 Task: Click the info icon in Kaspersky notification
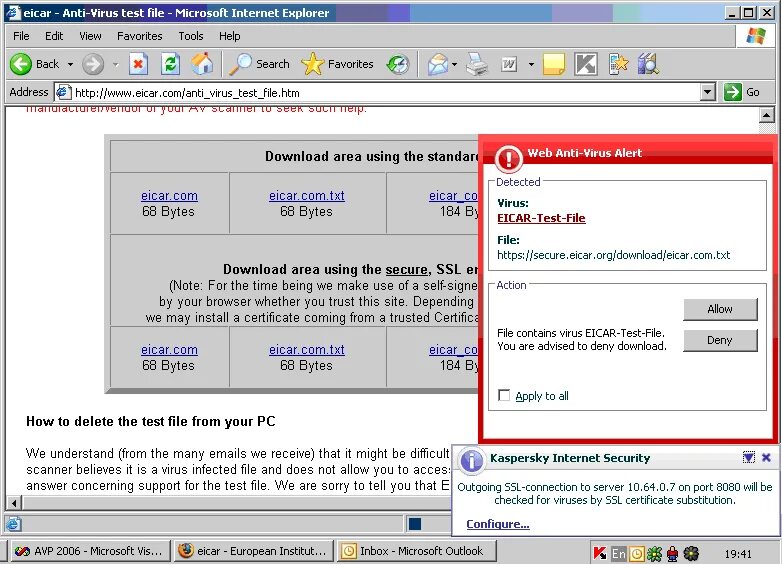click(471, 460)
